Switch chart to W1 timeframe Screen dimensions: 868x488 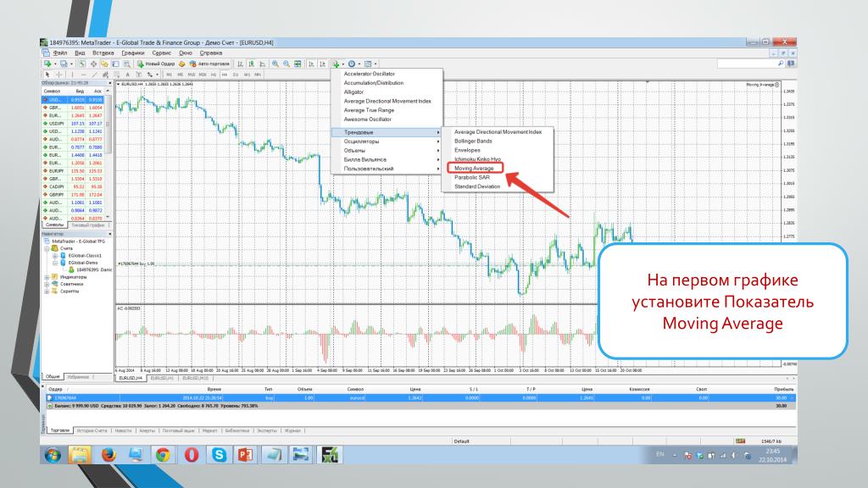pyautogui.click(x=247, y=75)
